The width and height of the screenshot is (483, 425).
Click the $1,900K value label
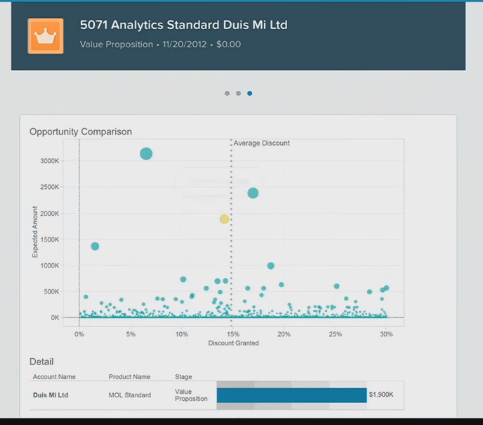point(381,395)
